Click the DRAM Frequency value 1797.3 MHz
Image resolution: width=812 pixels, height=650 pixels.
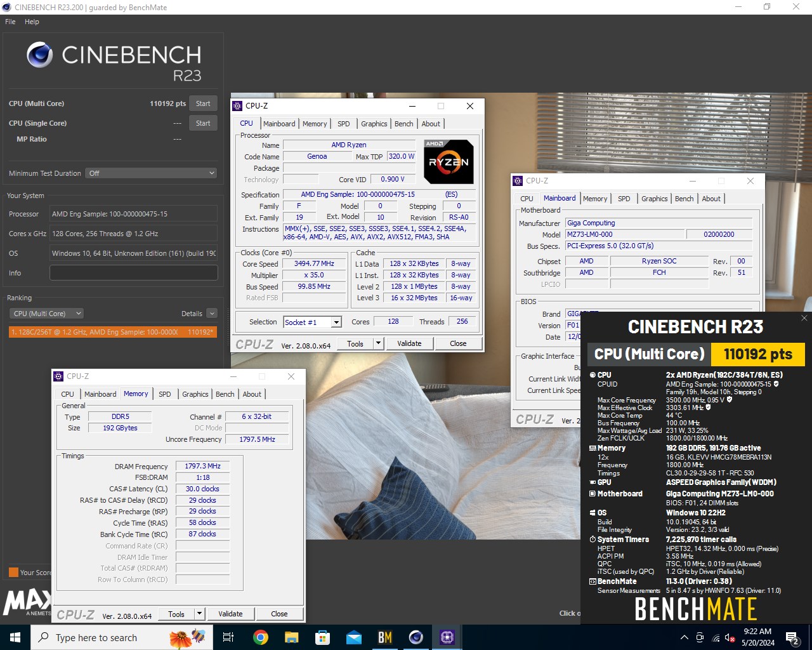[202, 466]
